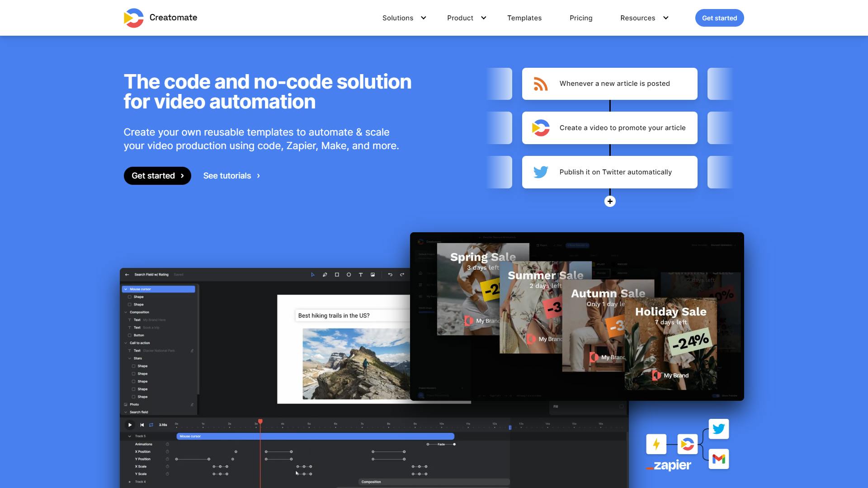Image resolution: width=868 pixels, height=488 pixels.
Task: Toggle the loop button in the timeline
Action: [x=151, y=425]
